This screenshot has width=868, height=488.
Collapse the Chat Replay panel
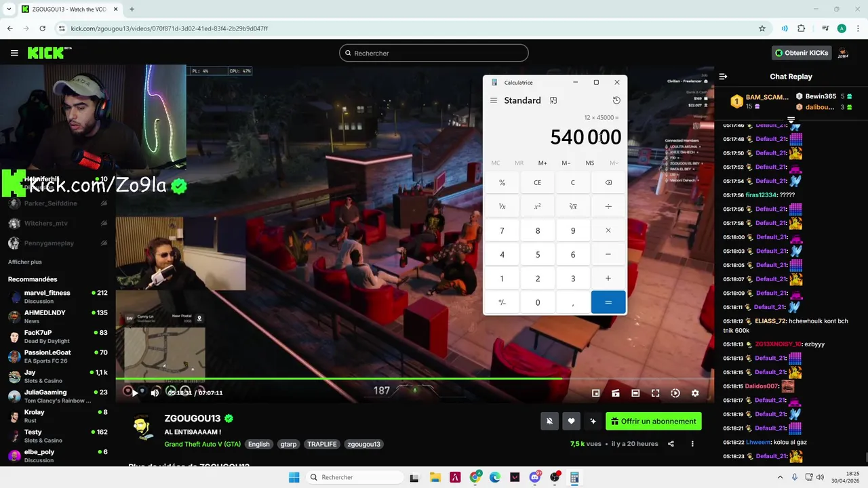723,77
